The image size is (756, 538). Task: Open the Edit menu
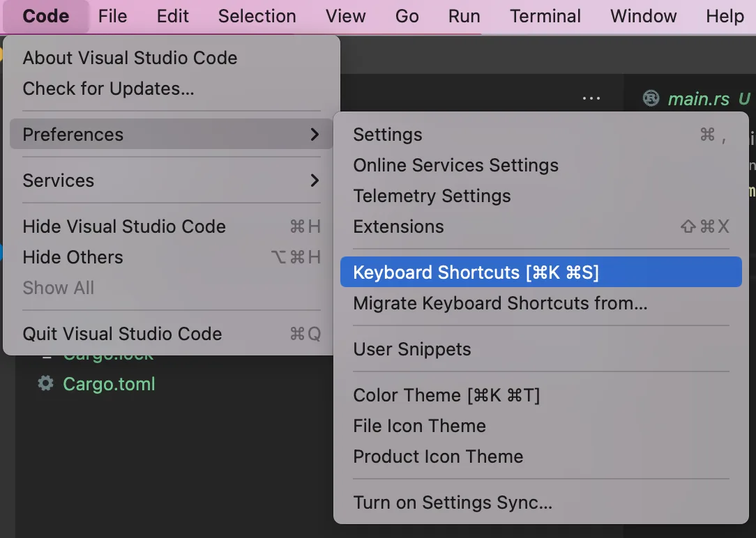tap(172, 16)
